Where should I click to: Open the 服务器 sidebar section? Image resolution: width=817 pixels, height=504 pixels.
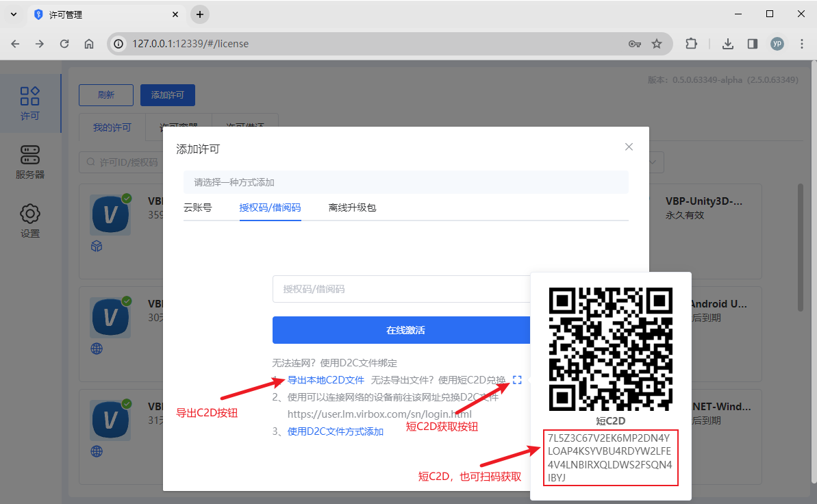(x=29, y=162)
